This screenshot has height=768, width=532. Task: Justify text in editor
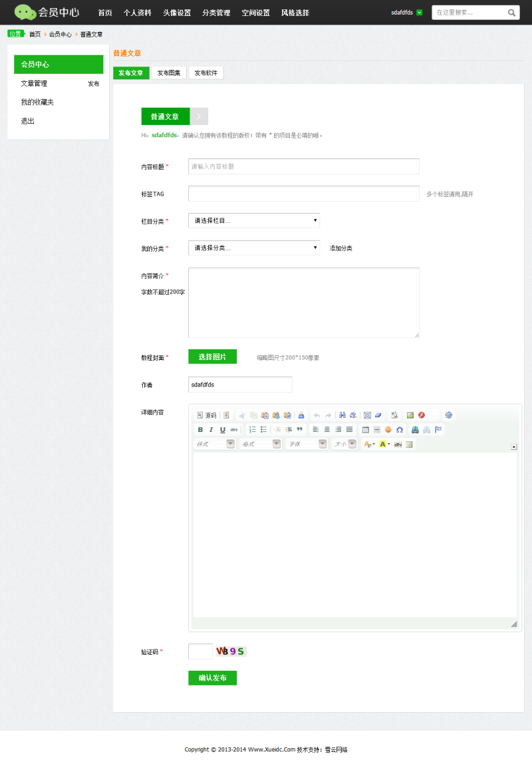click(x=349, y=429)
